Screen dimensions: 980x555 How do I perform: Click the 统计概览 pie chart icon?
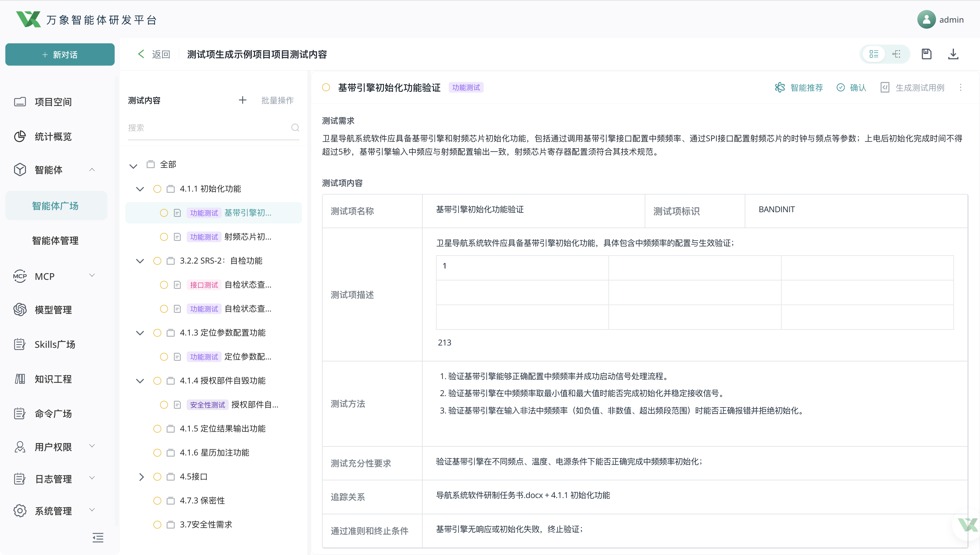click(x=20, y=137)
